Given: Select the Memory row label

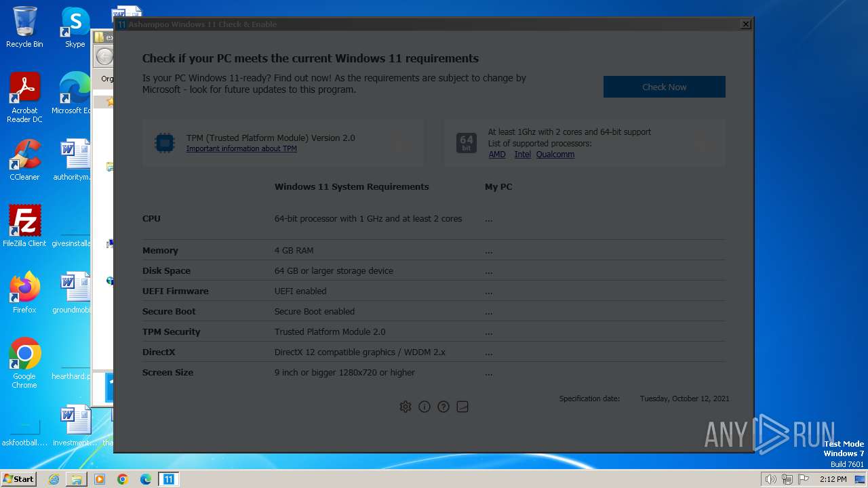Looking at the screenshot, I should tap(160, 251).
